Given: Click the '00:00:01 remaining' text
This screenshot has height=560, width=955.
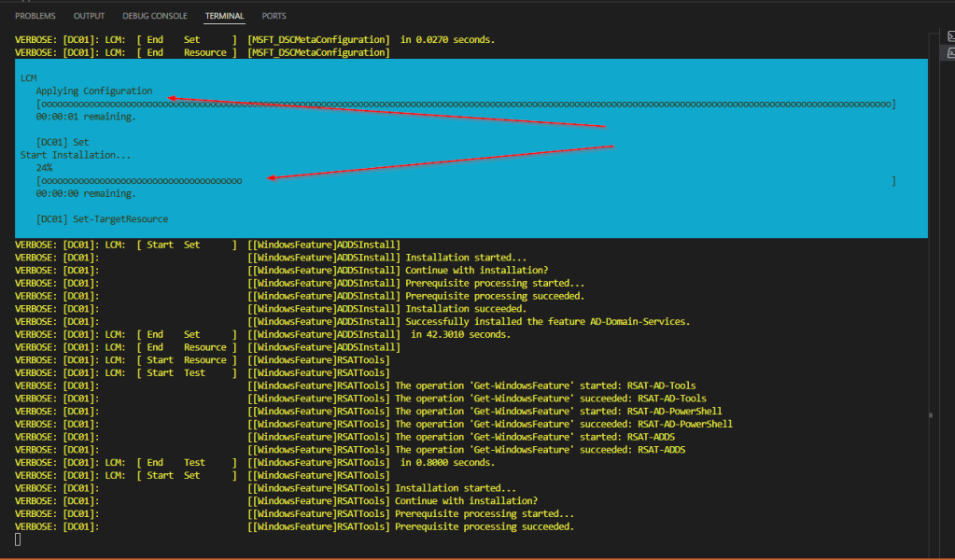Looking at the screenshot, I should coord(86,118).
